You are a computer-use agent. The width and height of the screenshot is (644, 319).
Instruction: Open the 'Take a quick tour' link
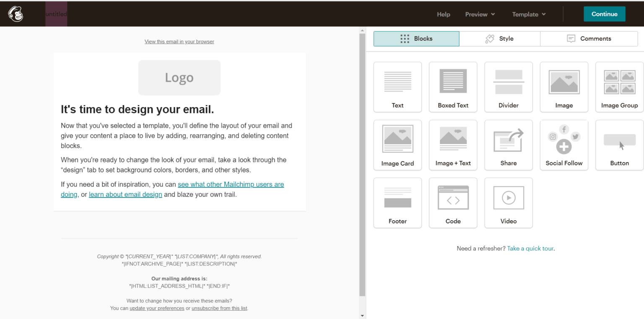coord(530,248)
